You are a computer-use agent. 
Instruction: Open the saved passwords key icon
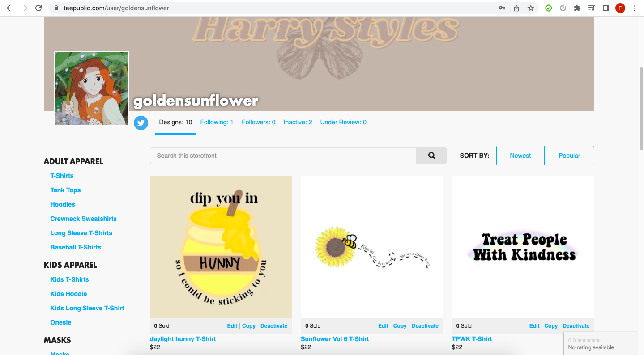pyautogui.click(x=502, y=8)
